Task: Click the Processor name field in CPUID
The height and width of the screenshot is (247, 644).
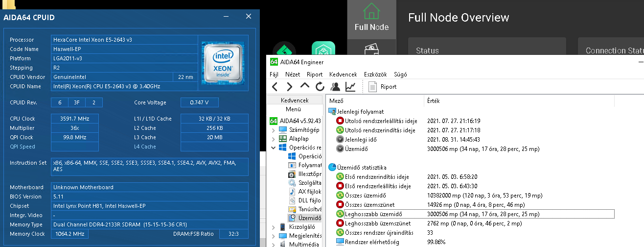Action: (x=124, y=40)
